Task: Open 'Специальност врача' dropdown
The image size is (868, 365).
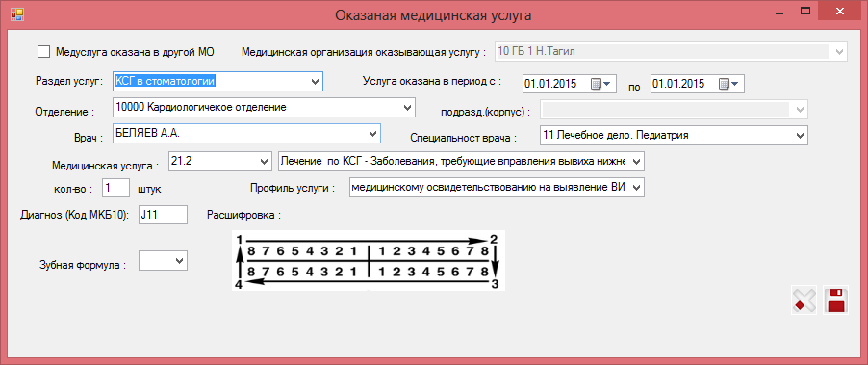Action: [800, 135]
